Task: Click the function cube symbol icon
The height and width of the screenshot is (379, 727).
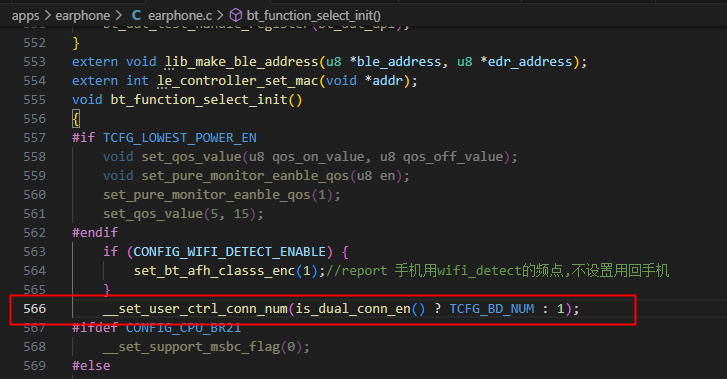Action: click(236, 16)
